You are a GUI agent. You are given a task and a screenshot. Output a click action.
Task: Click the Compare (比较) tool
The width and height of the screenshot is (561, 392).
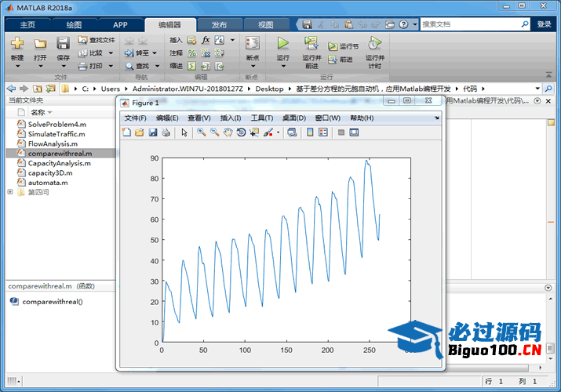pyautogui.click(x=92, y=53)
